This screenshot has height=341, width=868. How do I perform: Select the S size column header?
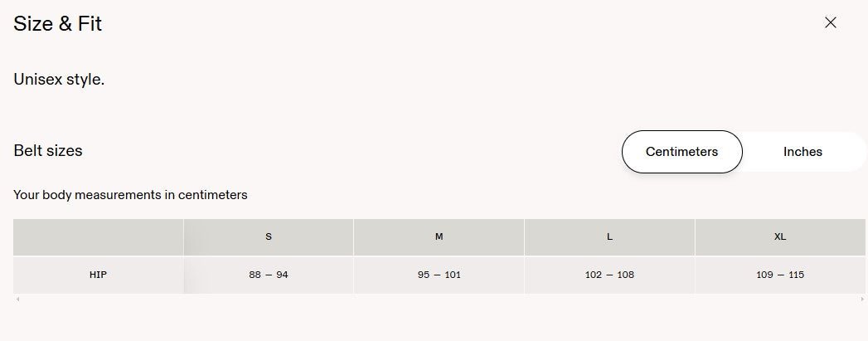pos(269,237)
